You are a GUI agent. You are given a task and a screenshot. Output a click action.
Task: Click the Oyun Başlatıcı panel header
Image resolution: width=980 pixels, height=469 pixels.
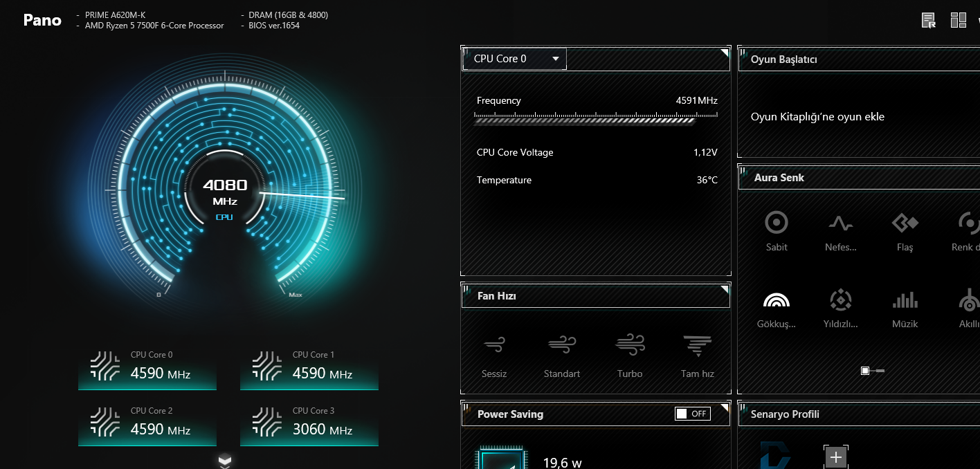(x=859, y=59)
